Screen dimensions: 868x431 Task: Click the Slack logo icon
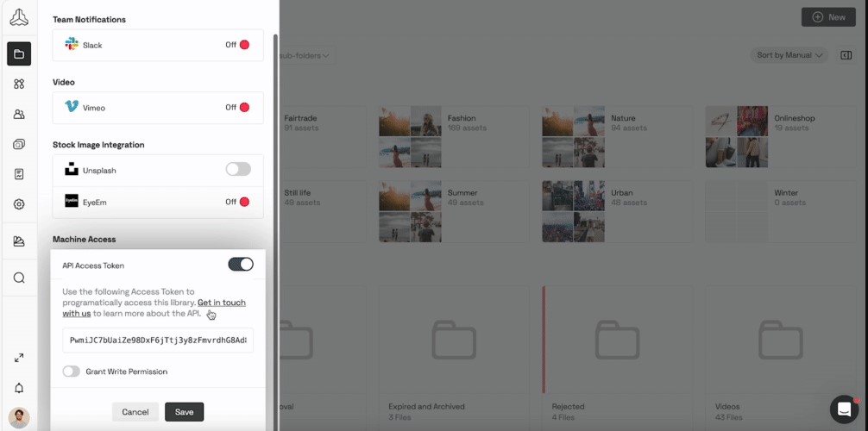pyautogui.click(x=72, y=44)
